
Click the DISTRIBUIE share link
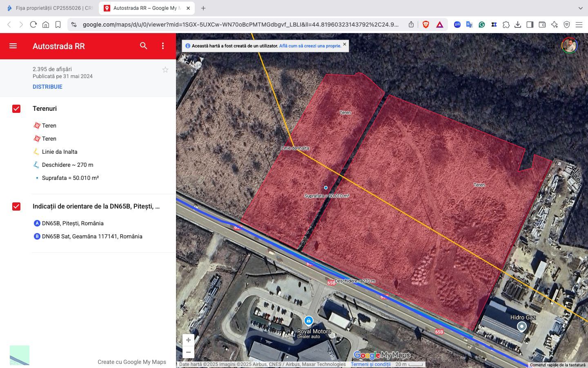tap(47, 87)
